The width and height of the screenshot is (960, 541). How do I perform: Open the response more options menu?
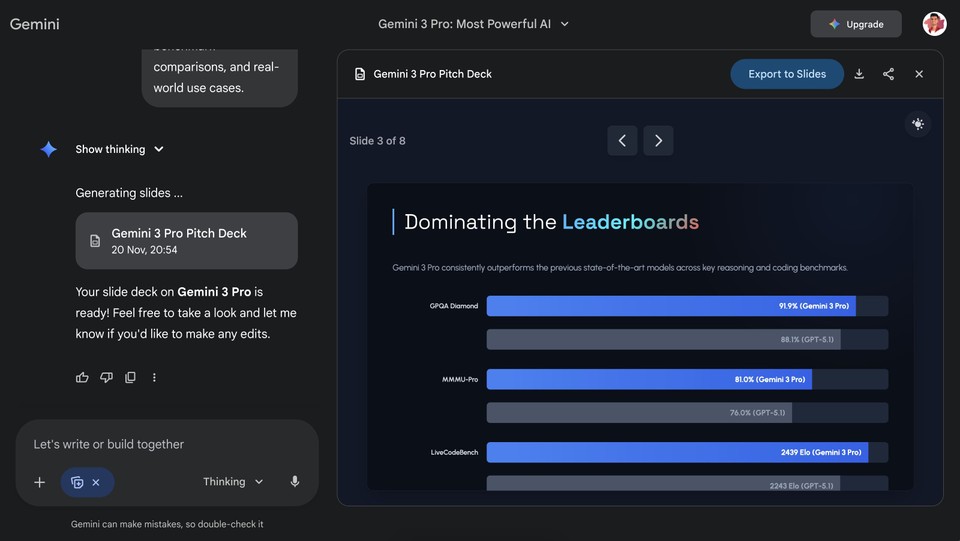click(154, 378)
